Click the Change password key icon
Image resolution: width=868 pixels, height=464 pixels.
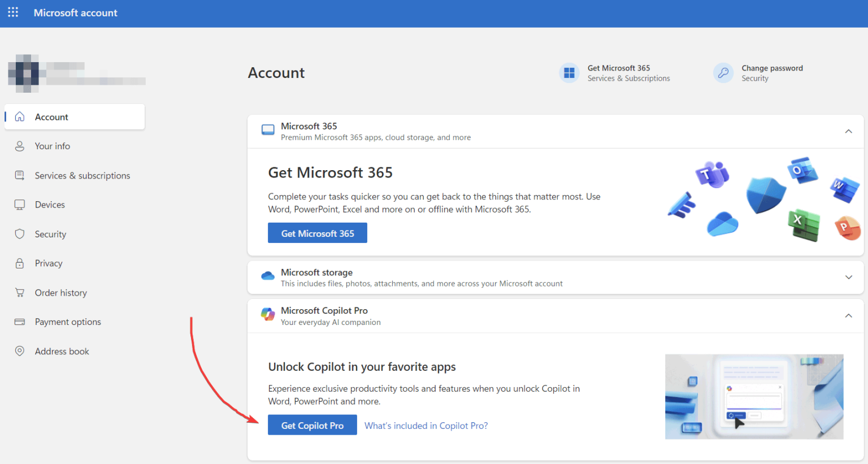tap(723, 73)
